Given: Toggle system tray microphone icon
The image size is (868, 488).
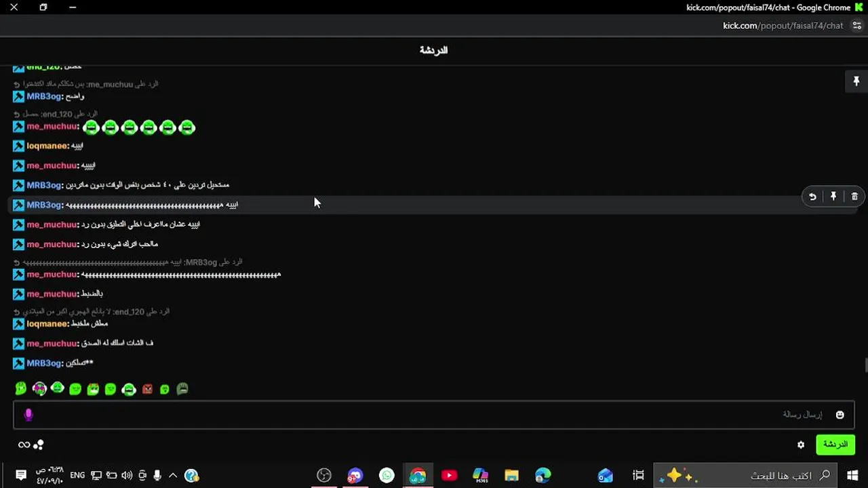Looking at the screenshot, I should (157, 475).
